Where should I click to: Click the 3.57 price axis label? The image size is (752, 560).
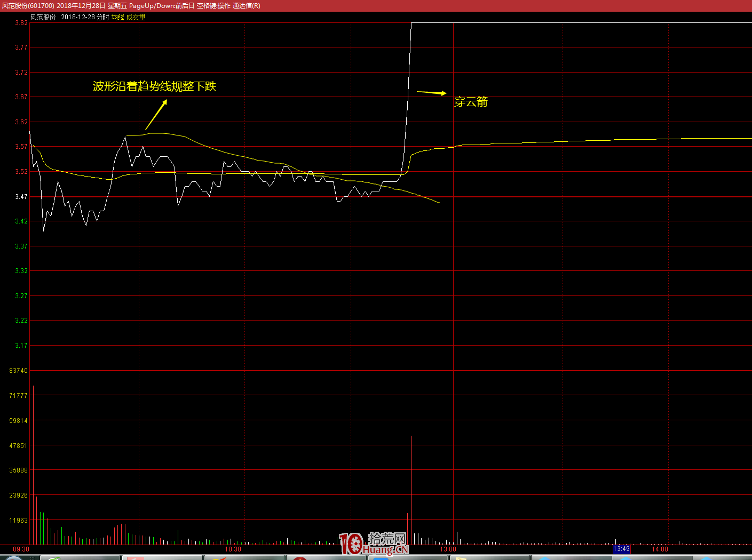click(x=21, y=147)
